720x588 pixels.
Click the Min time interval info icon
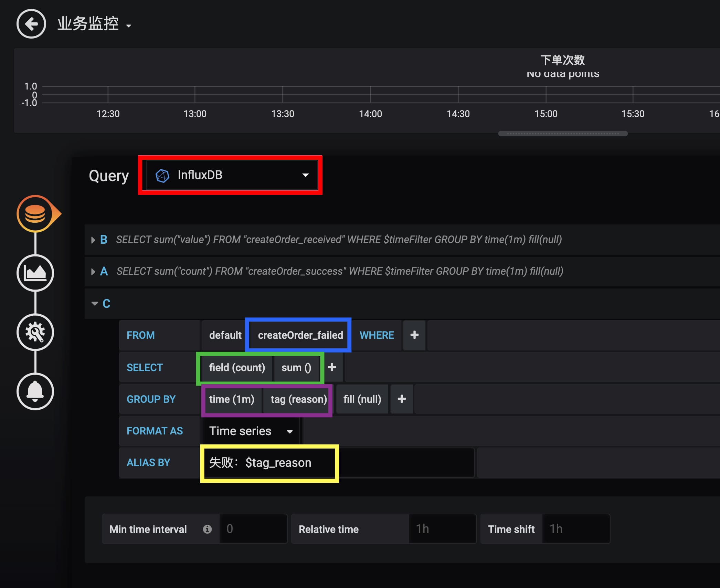pos(207,529)
